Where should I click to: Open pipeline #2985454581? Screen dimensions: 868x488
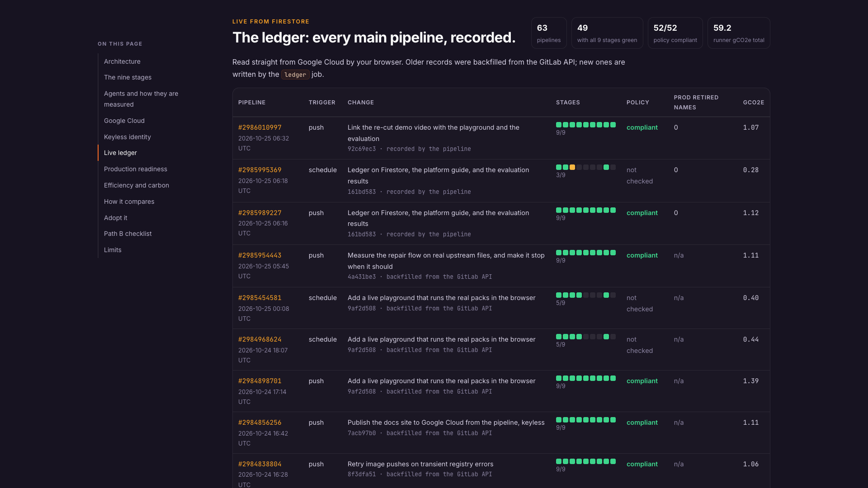click(260, 298)
